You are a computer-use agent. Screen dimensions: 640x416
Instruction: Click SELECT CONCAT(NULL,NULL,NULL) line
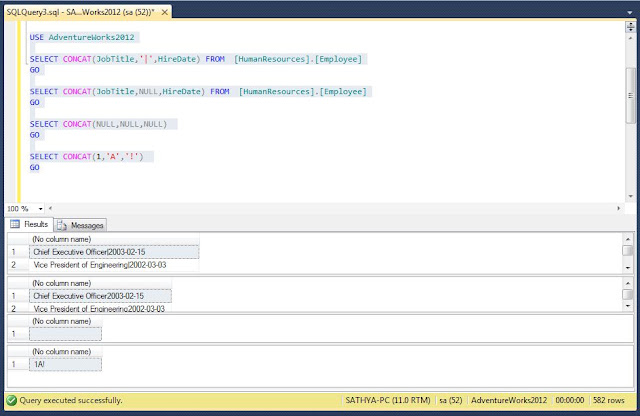point(98,124)
